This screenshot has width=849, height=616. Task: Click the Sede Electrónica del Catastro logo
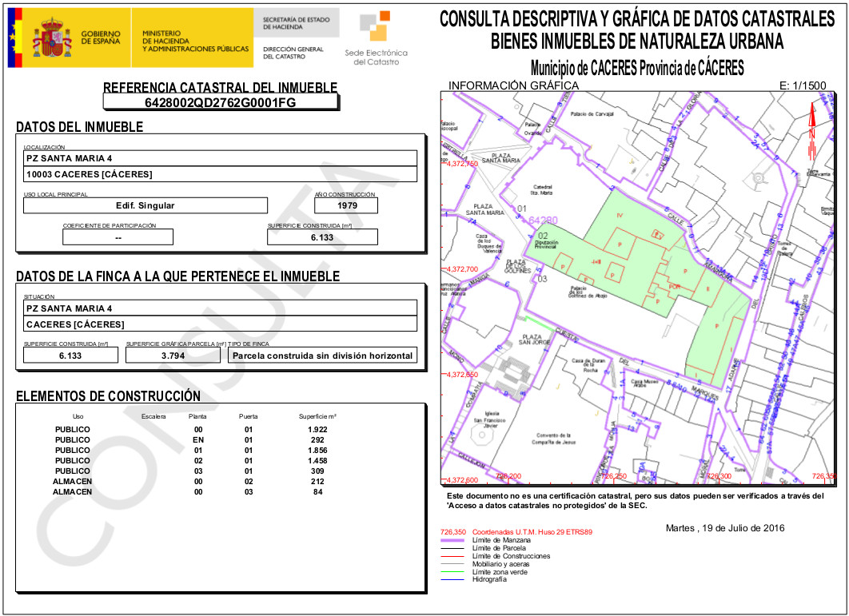click(375, 38)
